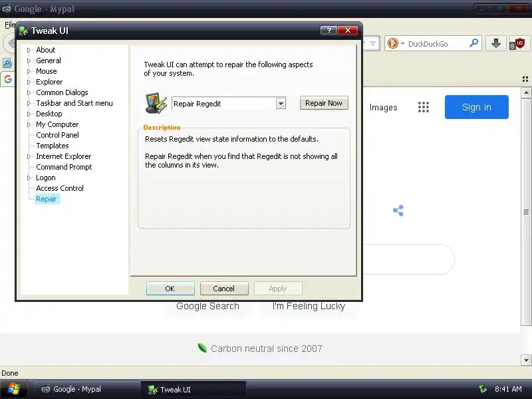This screenshot has width=532, height=399.
Task: Expand the Logon tree node
Action: point(29,178)
